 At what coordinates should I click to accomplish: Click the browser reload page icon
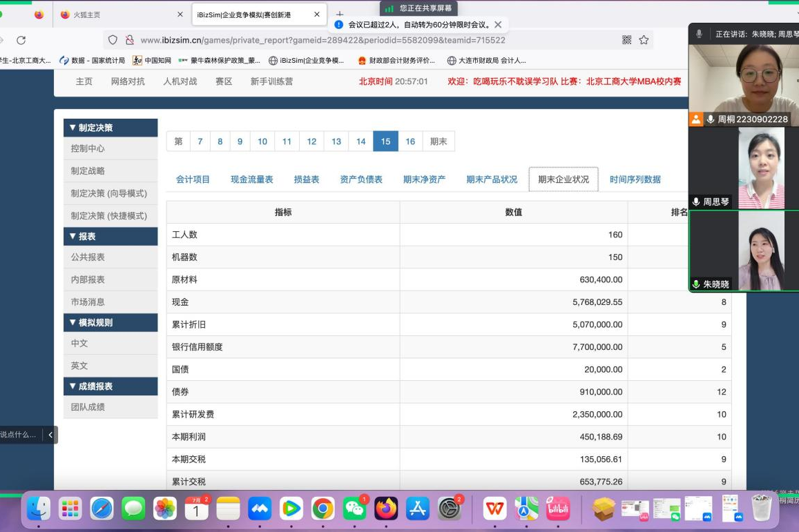click(x=21, y=40)
